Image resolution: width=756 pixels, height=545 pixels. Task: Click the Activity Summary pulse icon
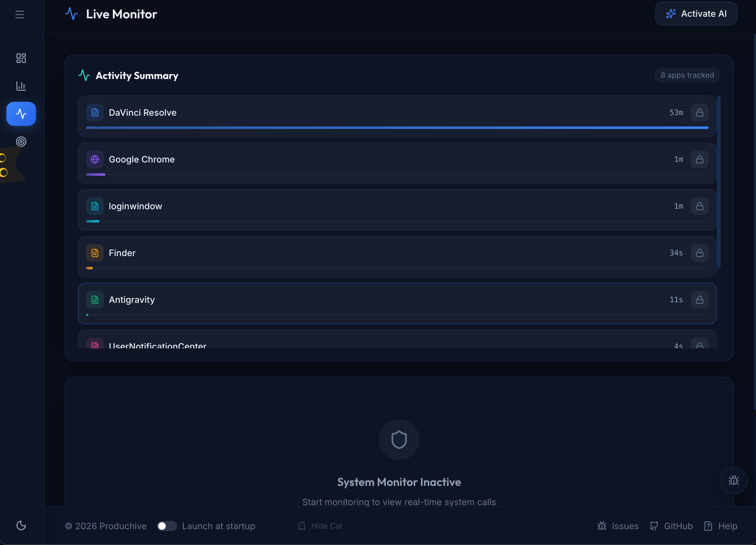(84, 76)
